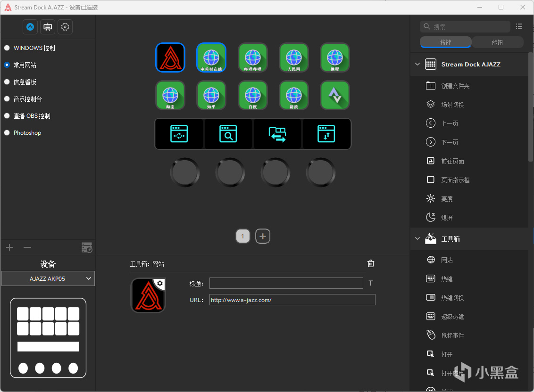The image size is (534, 392).
Task: Select the third knob dial
Action: (x=275, y=172)
